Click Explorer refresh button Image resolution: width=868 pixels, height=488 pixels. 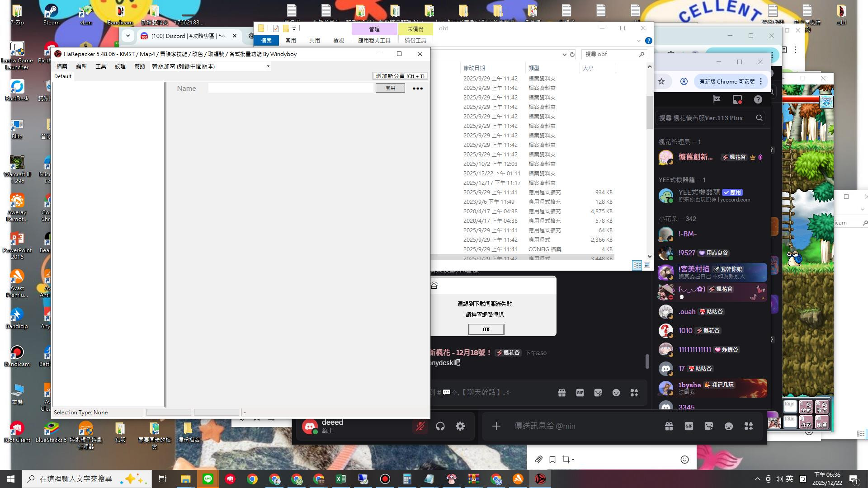[572, 54]
